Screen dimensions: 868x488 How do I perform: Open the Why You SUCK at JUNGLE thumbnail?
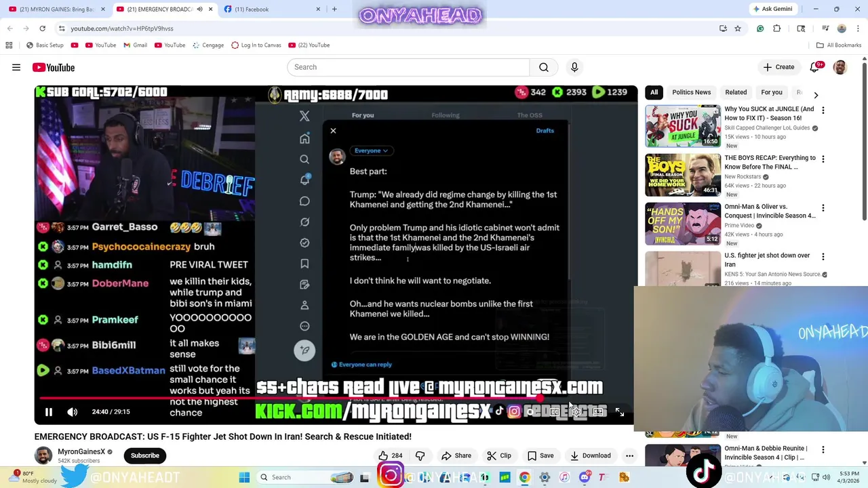683,125
